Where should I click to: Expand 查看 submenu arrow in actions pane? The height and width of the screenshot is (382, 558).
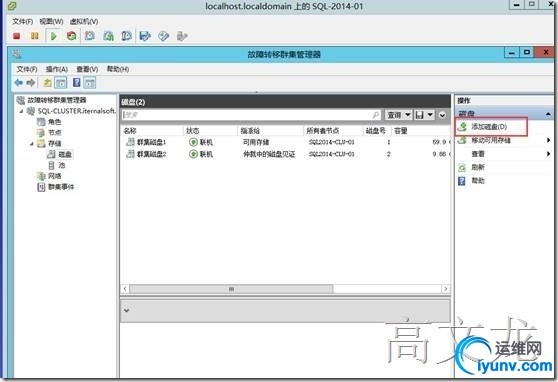[x=548, y=154]
